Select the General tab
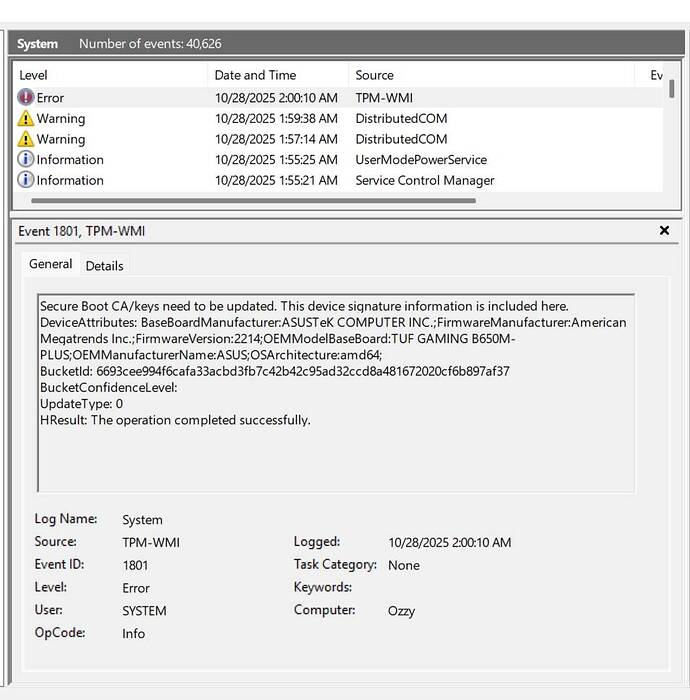Screen dimensions: 690x700 (50, 264)
